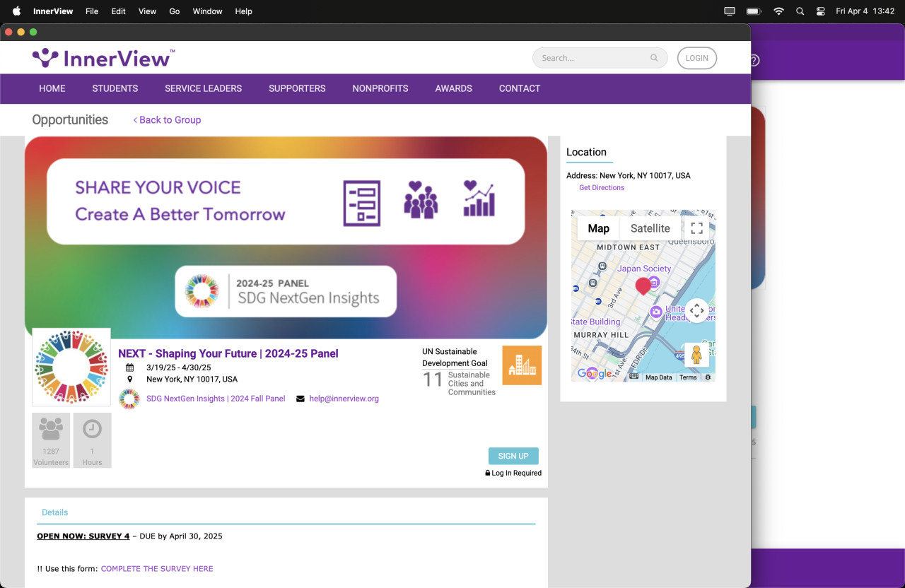This screenshot has width=905, height=588.
Task: Open the CONTACT nav page
Action: (x=520, y=88)
